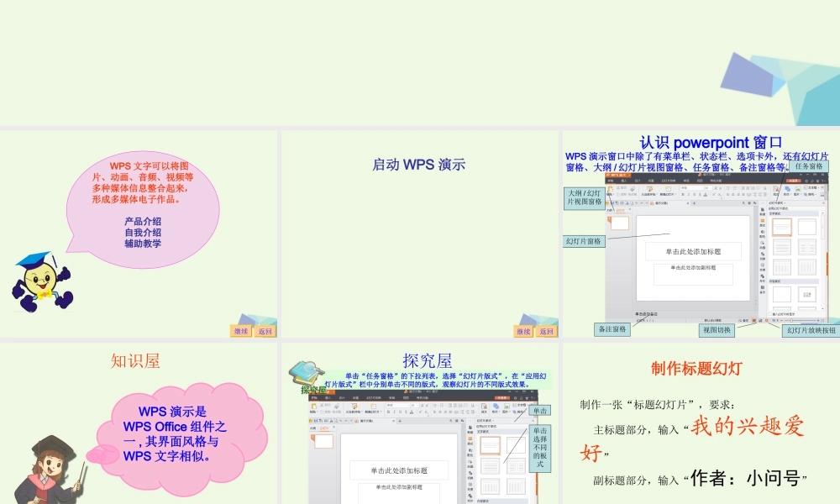840x504 pixels.
Task: Select the 单击选择不同的版式 callout box
Action: [x=539, y=447]
